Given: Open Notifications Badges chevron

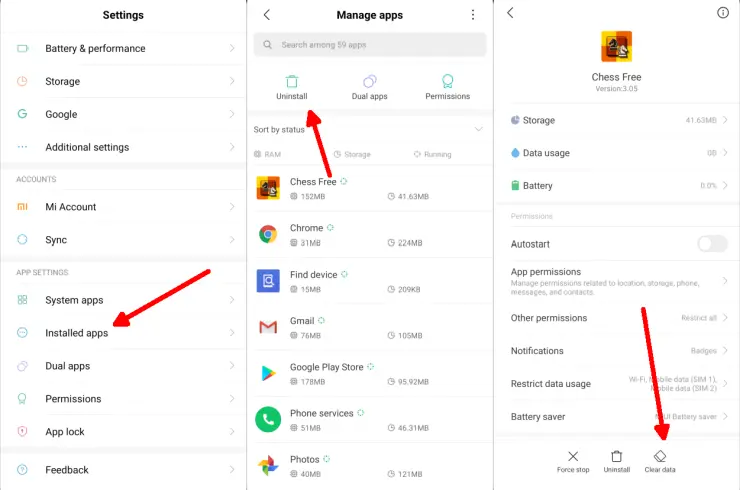Looking at the screenshot, I should pos(725,350).
